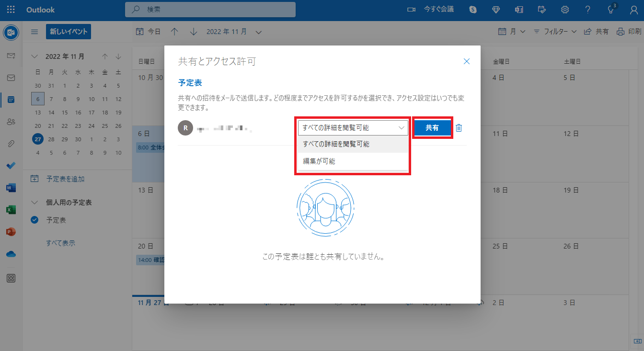Click the 検索 search box
Viewport: 644px width, 351px height.
point(211,10)
